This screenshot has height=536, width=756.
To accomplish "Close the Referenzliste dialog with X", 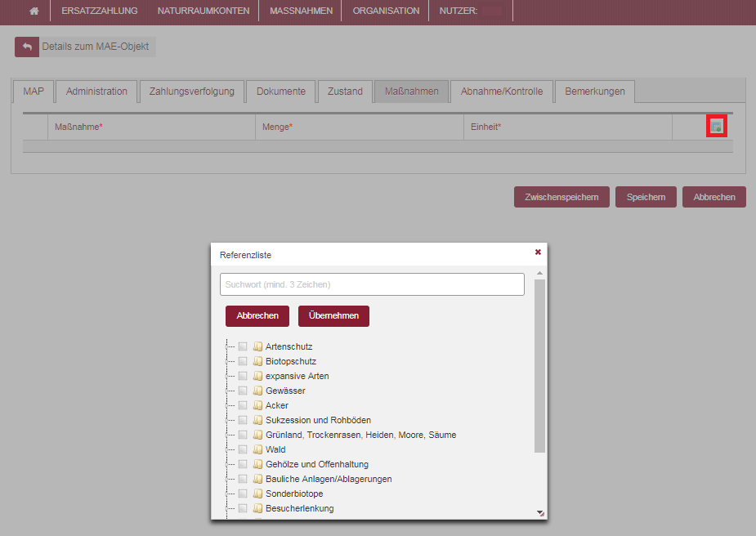I will 538,252.
